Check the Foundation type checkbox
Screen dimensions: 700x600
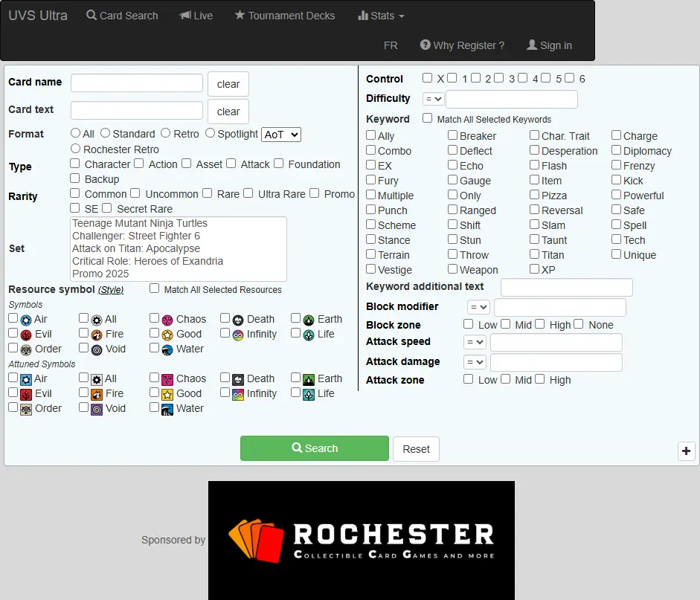278,164
